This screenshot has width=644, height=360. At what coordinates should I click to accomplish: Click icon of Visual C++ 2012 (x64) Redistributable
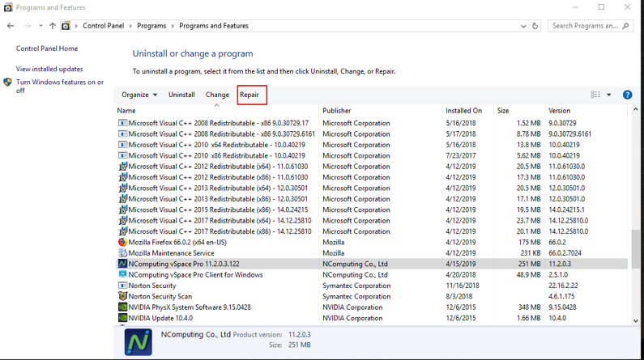(x=122, y=166)
